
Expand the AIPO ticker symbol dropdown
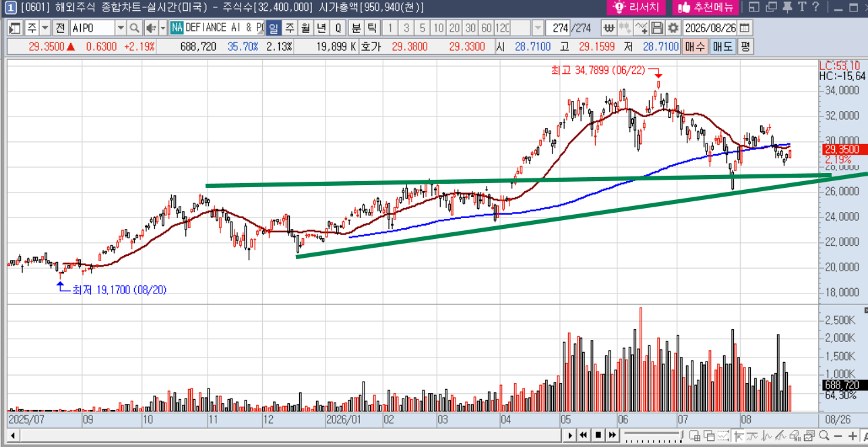click(x=121, y=28)
